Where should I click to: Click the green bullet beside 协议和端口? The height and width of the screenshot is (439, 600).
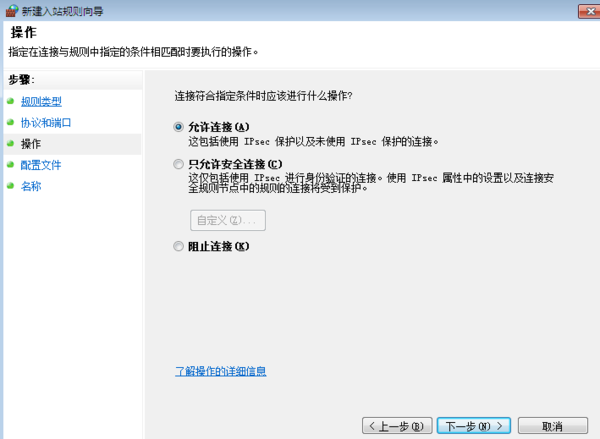coord(10,122)
